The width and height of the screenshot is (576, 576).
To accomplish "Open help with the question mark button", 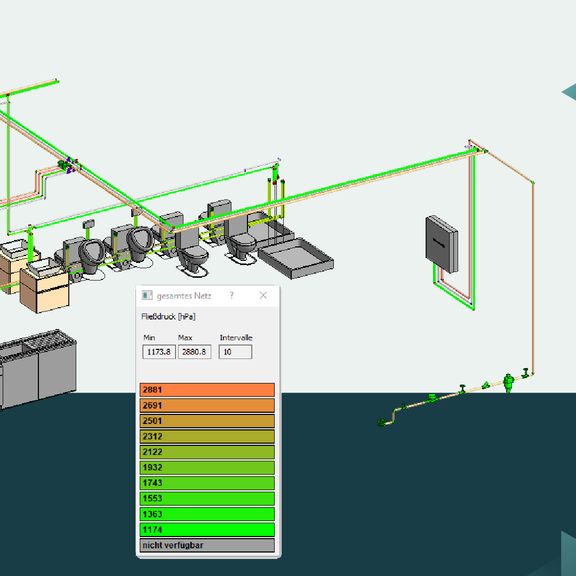I will click(x=231, y=295).
